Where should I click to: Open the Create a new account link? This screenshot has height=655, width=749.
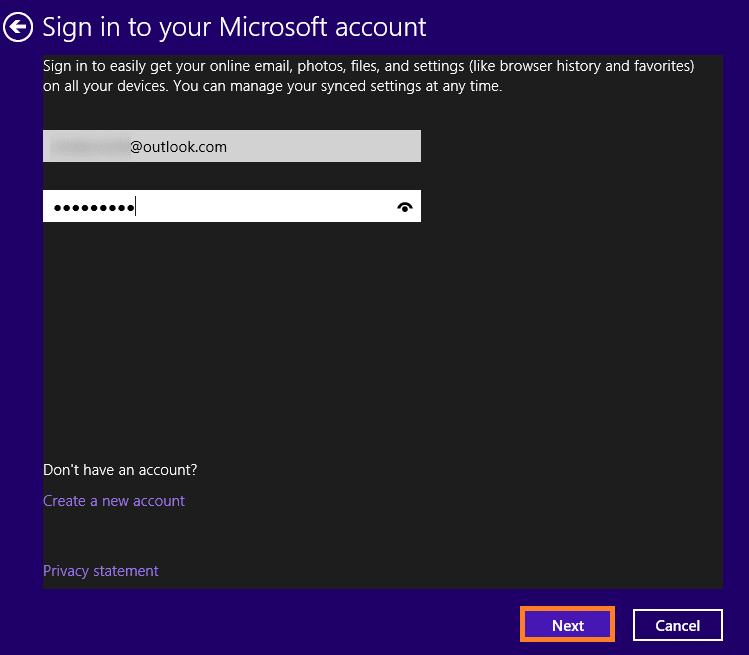coord(114,501)
